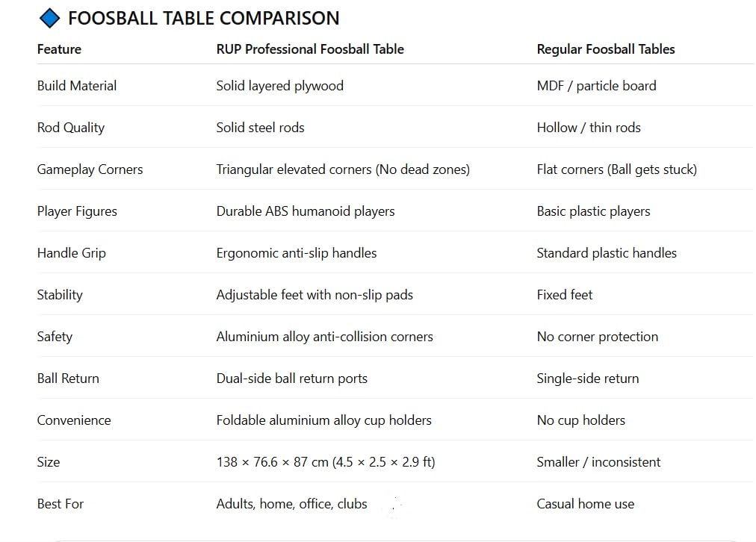The width and height of the screenshot is (756, 542).
Task: Click the Durable ABS humanoid players cell
Action: pyautogui.click(x=306, y=211)
